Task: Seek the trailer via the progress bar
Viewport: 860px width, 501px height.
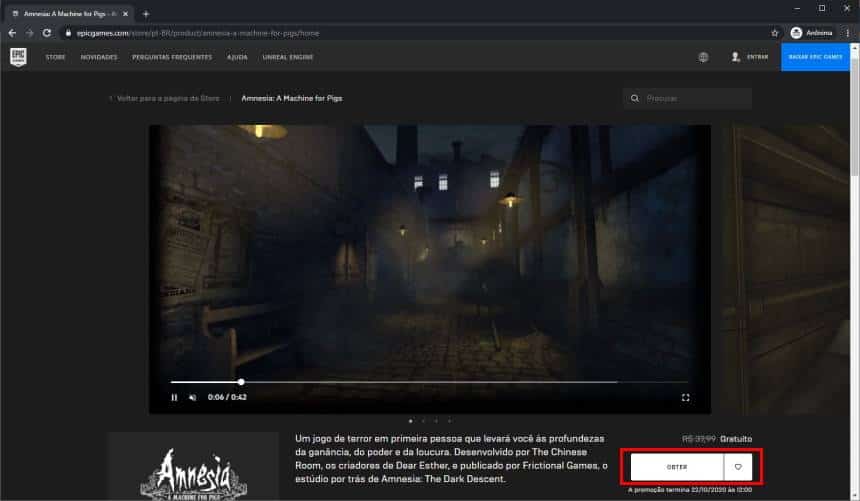Action: click(429, 382)
